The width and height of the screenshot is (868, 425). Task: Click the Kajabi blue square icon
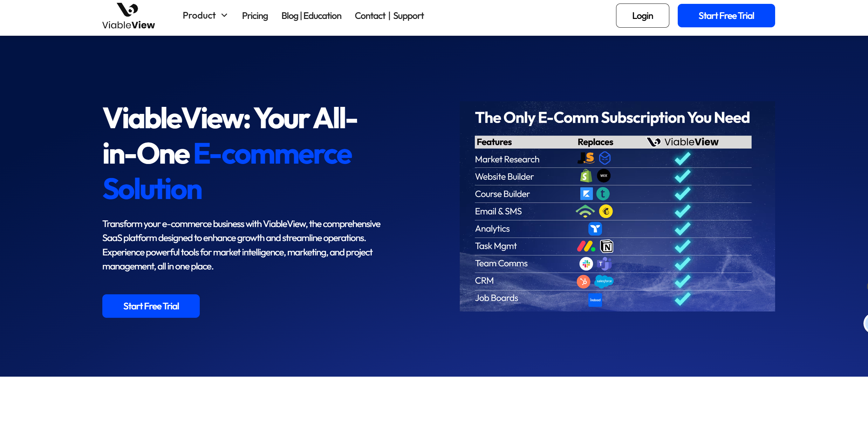(586, 194)
